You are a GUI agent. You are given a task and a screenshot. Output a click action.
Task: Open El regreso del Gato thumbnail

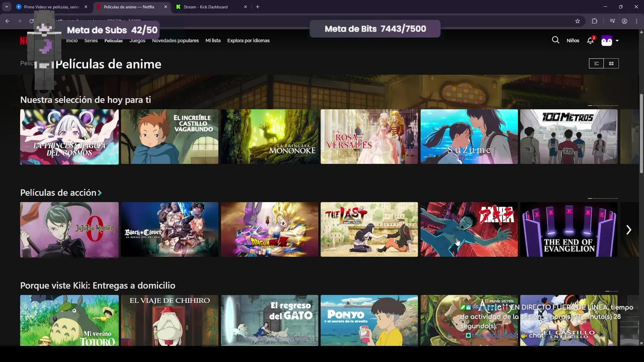coord(269,320)
